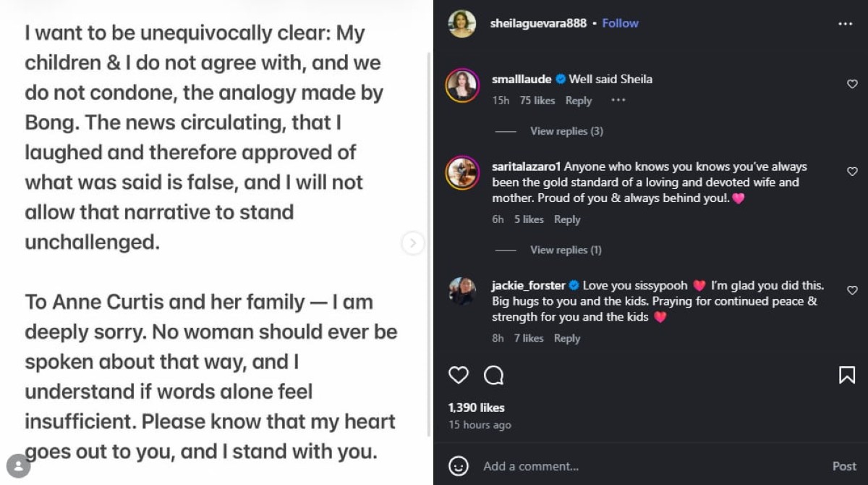Reply to jackie_forster's comment

pos(567,338)
